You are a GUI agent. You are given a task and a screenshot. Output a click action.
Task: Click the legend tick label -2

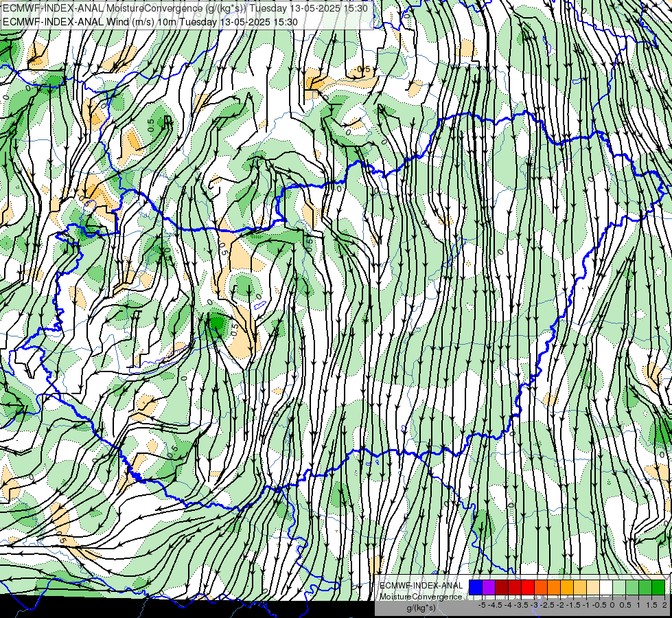(560, 605)
